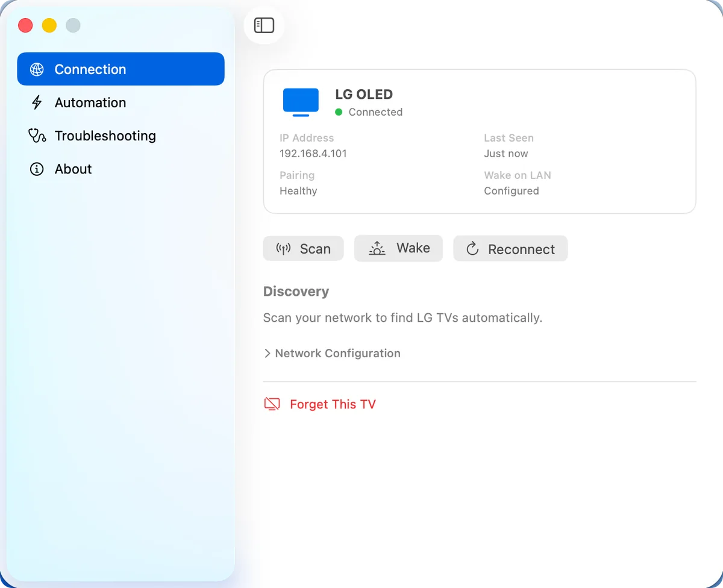Open About via its info icon

[x=37, y=169]
